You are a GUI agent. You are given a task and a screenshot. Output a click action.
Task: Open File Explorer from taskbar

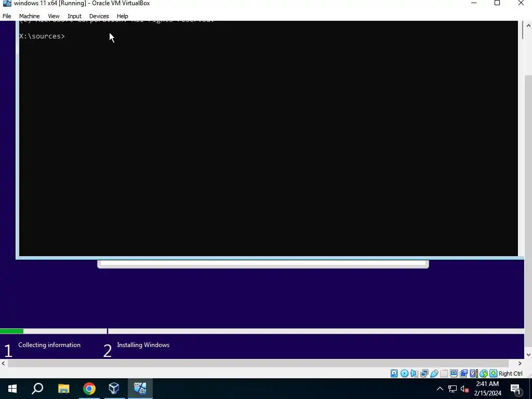point(63,389)
